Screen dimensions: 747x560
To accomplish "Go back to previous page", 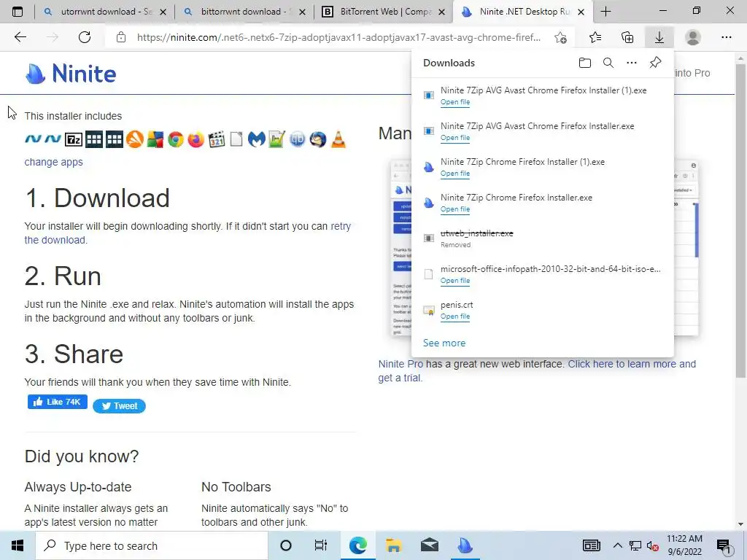I will 20,37.
